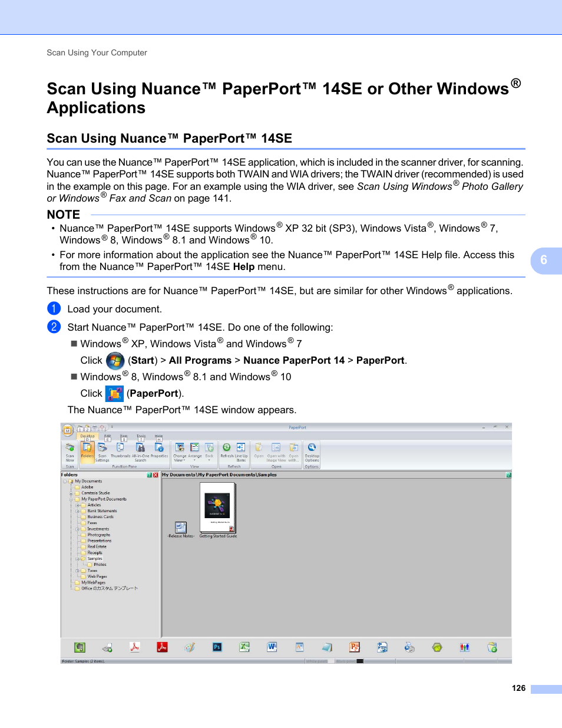Click the Photoshop icon in Send To bar
The width and height of the screenshot is (562, 728).
coord(217,647)
